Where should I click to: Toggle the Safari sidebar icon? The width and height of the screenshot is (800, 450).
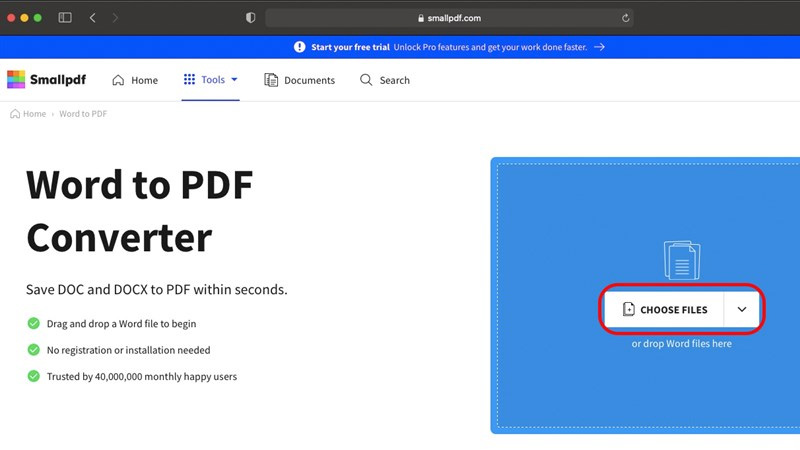point(65,18)
